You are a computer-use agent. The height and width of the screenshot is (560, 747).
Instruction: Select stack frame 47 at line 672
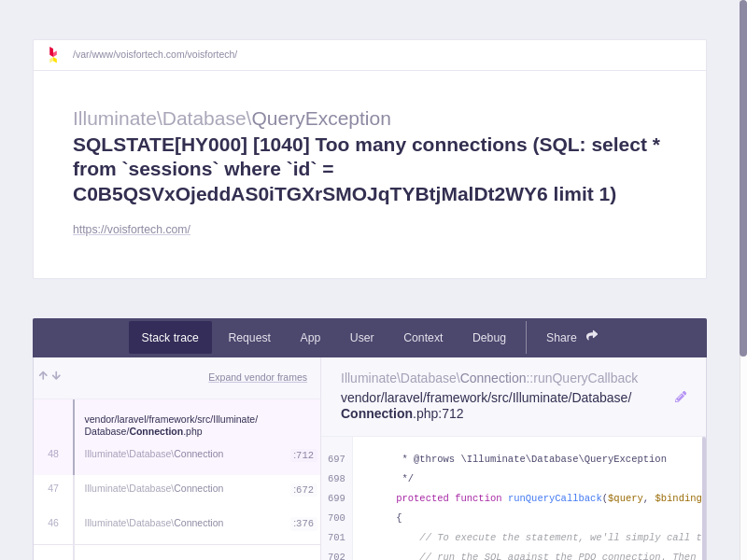click(x=177, y=489)
